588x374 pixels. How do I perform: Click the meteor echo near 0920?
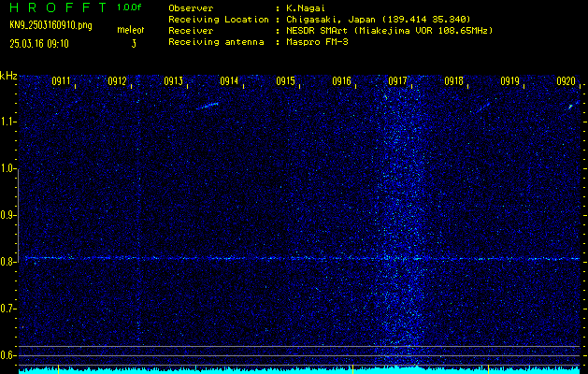572,106
